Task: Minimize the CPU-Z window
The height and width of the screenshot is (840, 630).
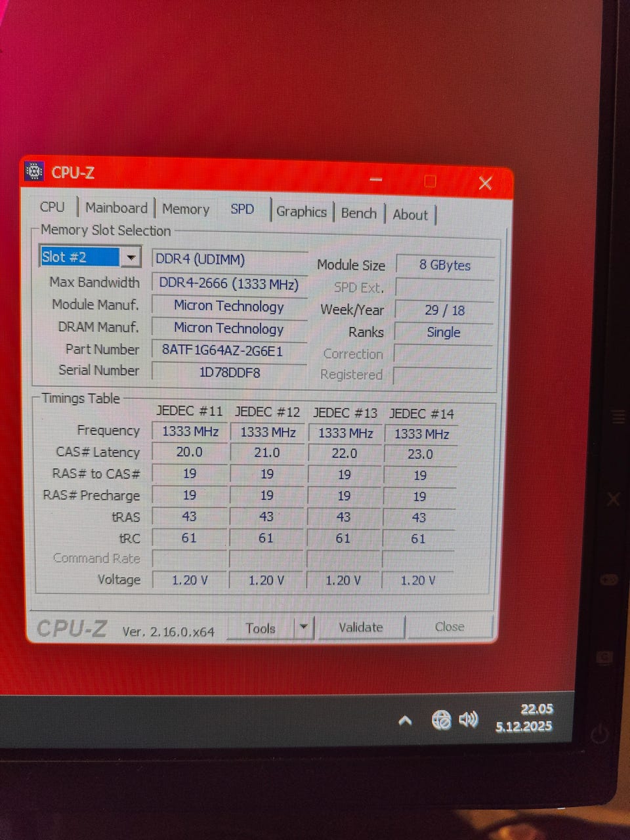Action: pyautogui.click(x=376, y=179)
